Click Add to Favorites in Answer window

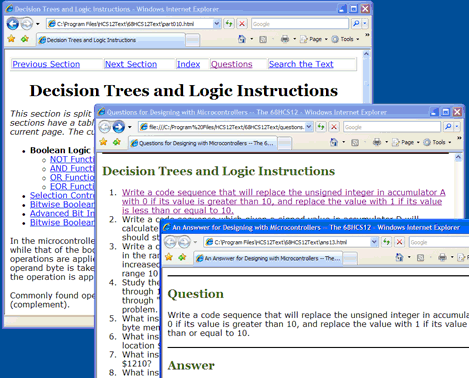(182, 257)
